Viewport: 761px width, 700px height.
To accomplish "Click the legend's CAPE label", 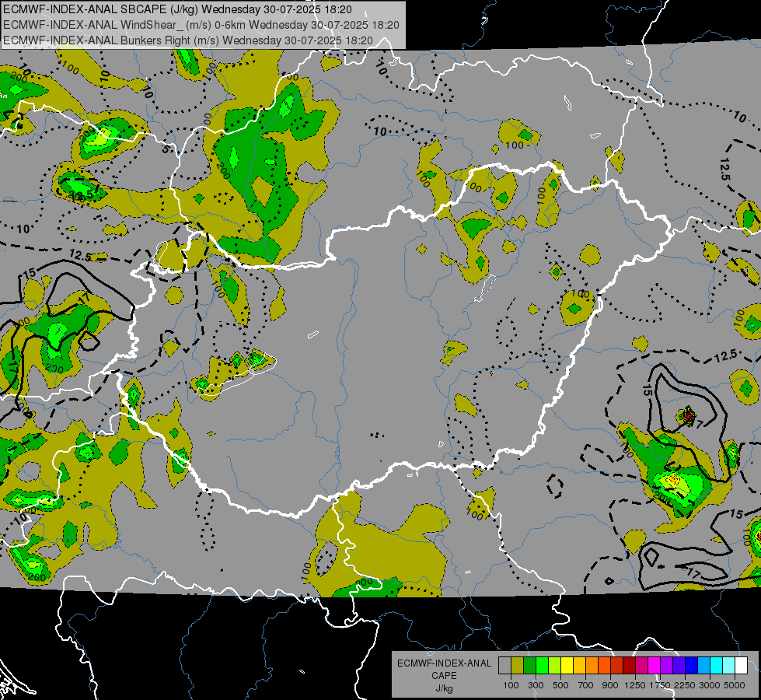I will click(444, 676).
